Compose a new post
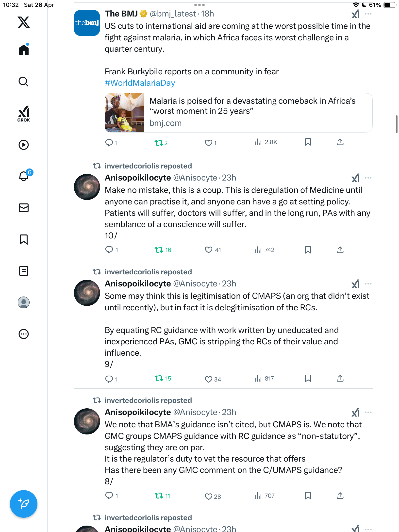This screenshot has width=399, height=532. click(x=24, y=504)
